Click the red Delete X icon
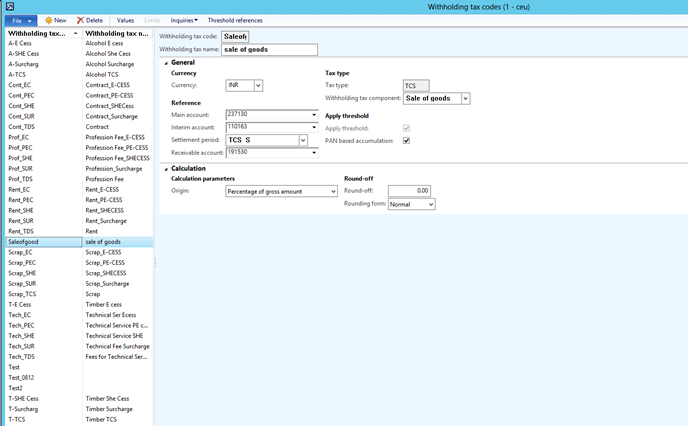The height and width of the screenshot is (426, 688). pos(80,20)
